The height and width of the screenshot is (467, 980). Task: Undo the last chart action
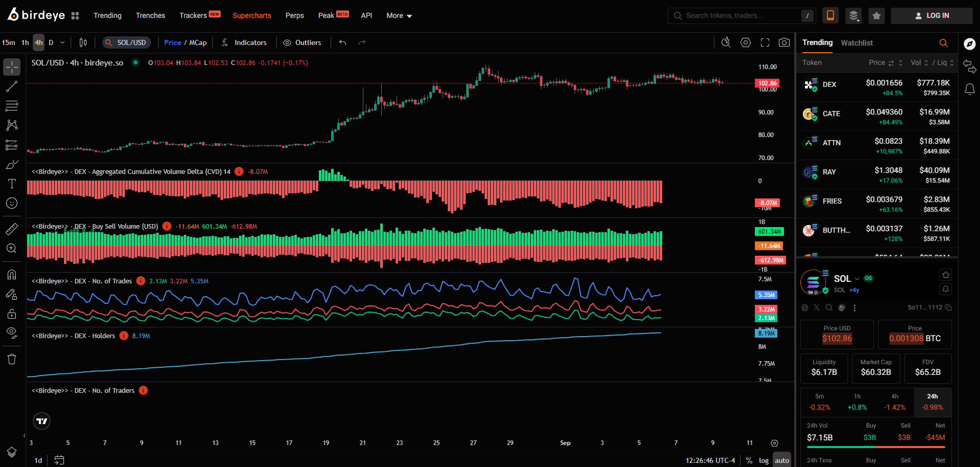(343, 42)
